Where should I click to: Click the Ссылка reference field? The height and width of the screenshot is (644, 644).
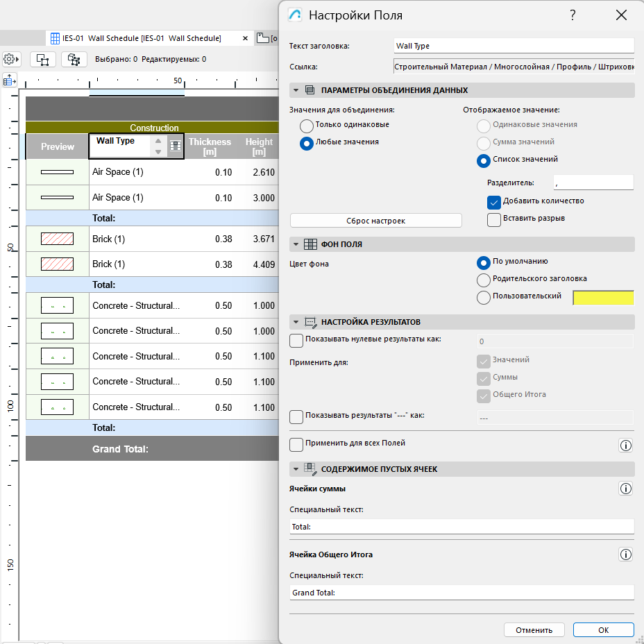coord(514,67)
